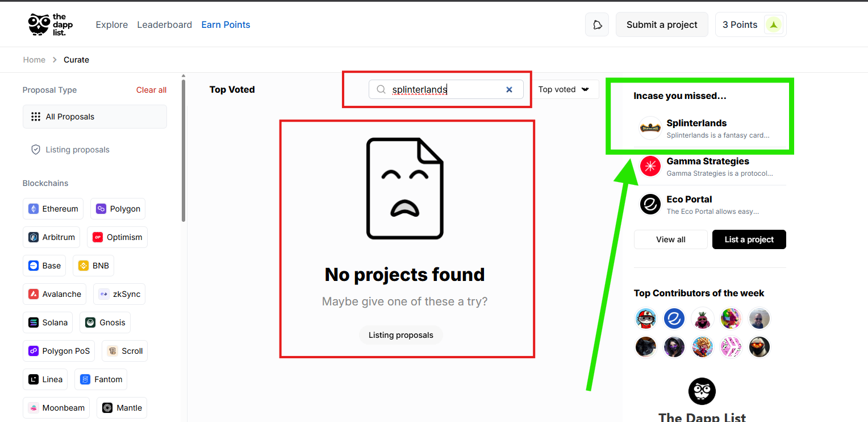Image resolution: width=868 pixels, height=422 pixels.
Task: Click the Polygon PoS chain icon
Action: click(x=34, y=351)
